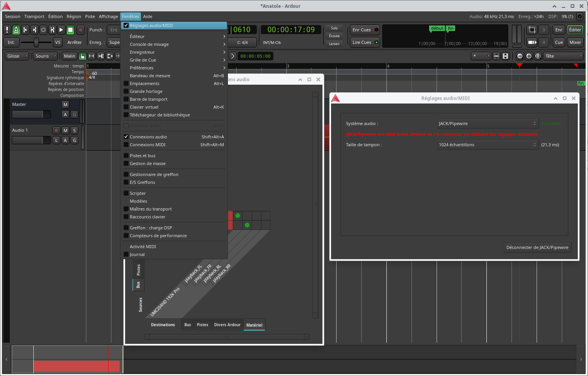Go to session end icon

(34, 30)
